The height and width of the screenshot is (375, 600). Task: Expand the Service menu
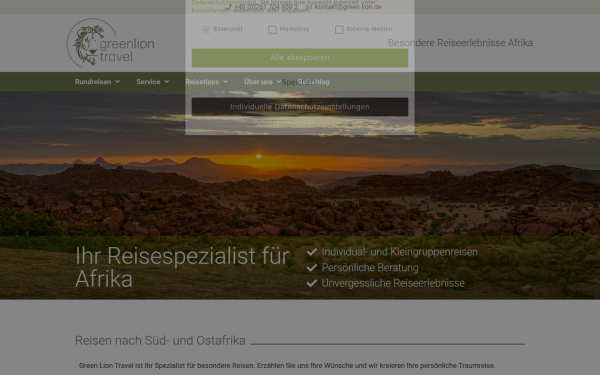(152, 82)
